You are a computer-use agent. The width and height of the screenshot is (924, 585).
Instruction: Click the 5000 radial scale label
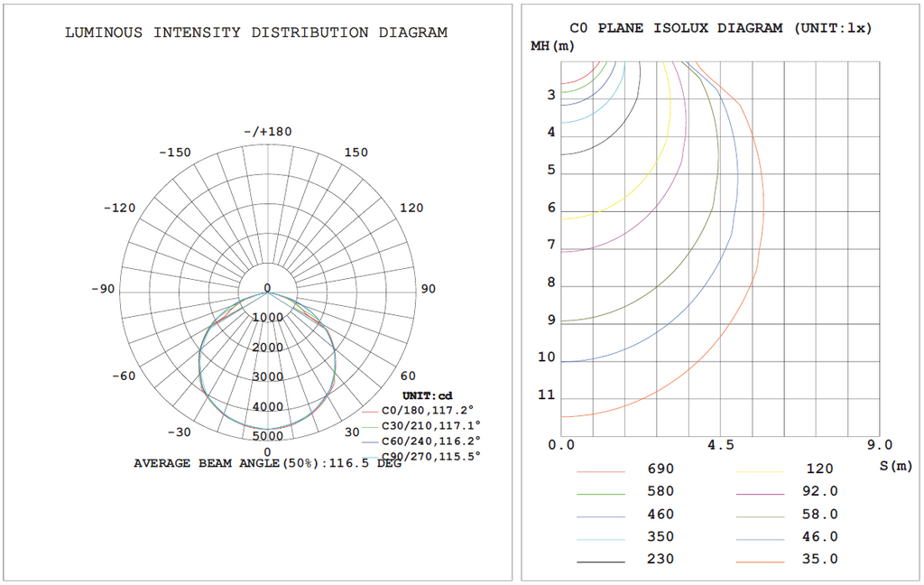(267, 436)
